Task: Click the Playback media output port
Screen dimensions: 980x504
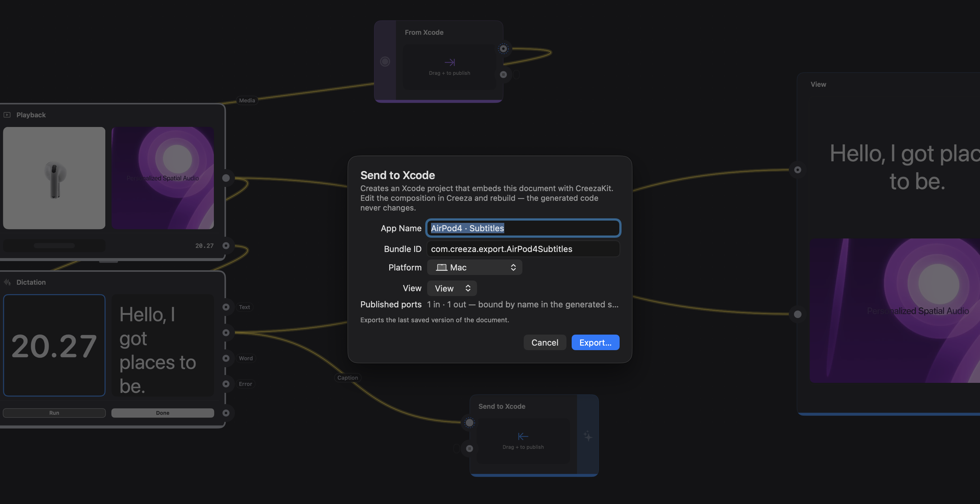Action: pyautogui.click(x=226, y=178)
